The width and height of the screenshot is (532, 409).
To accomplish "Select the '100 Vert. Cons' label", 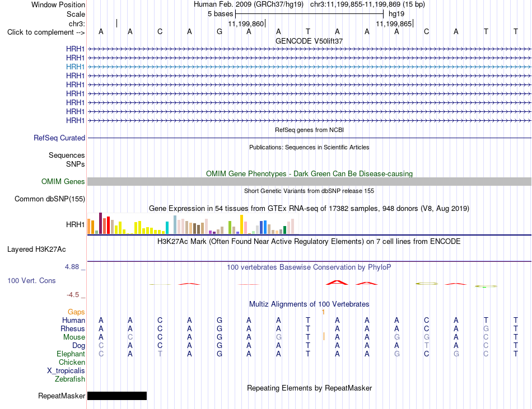I will tap(31, 280).
